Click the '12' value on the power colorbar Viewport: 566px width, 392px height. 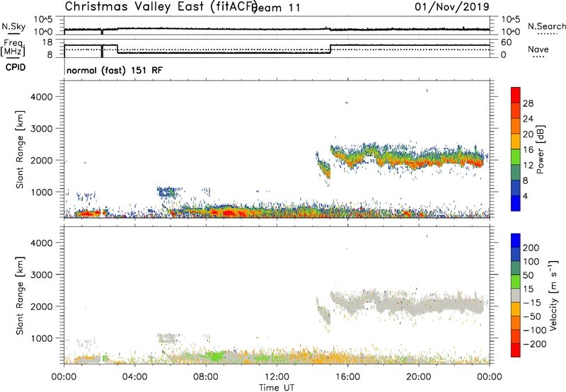pos(528,166)
